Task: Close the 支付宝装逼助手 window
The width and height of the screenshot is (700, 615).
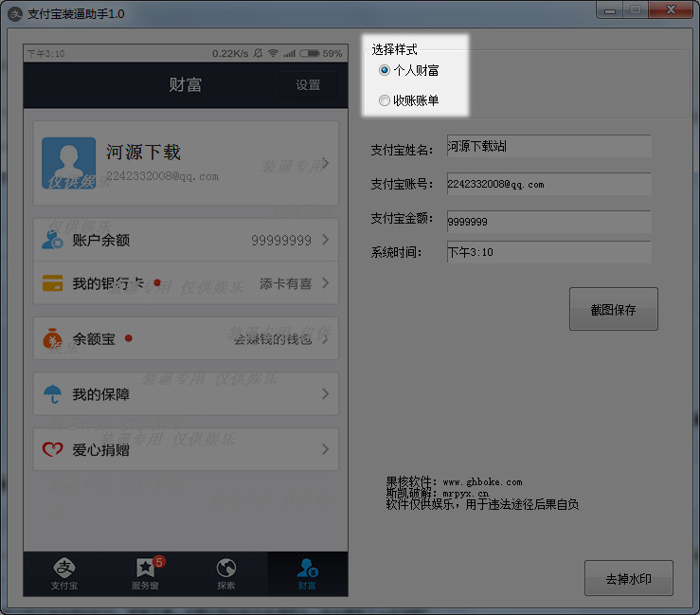Action: point(671,9)
